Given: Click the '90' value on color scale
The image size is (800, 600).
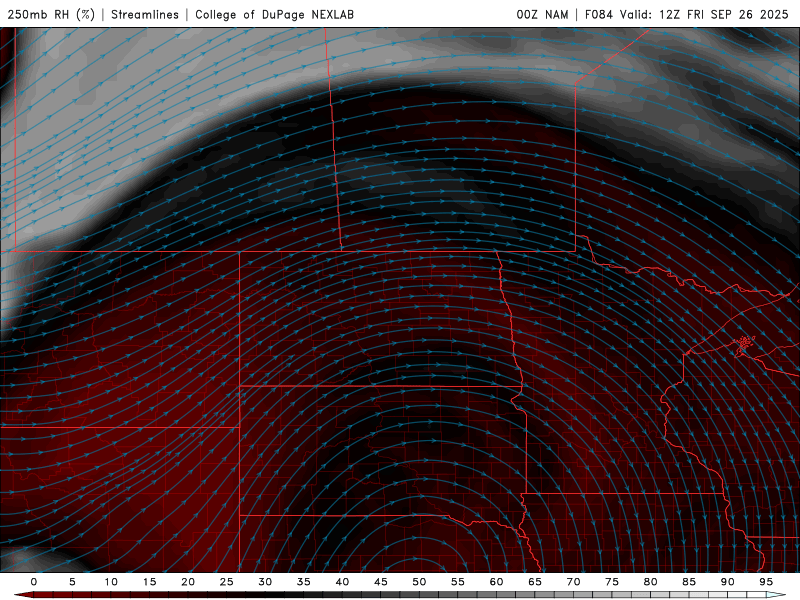Looking at the screenshot, I should tap(727, 582).
